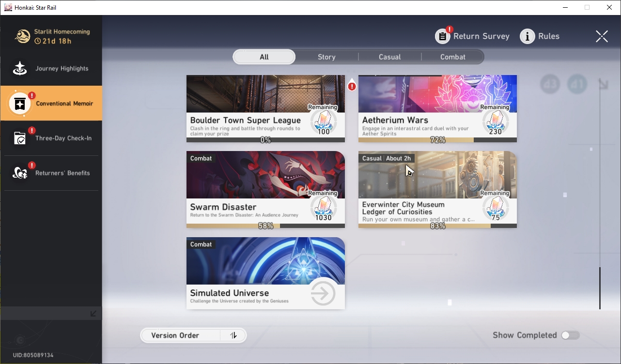This screenshot has height=364, width=621.
Task: Close the Starlit Homecoming panel with X
Action: (x=602, y=36)
